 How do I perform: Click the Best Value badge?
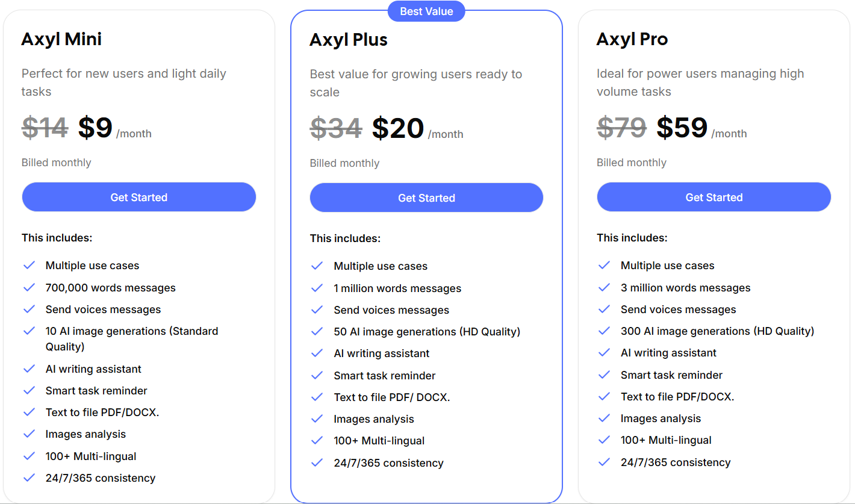(x=426, y=11)
